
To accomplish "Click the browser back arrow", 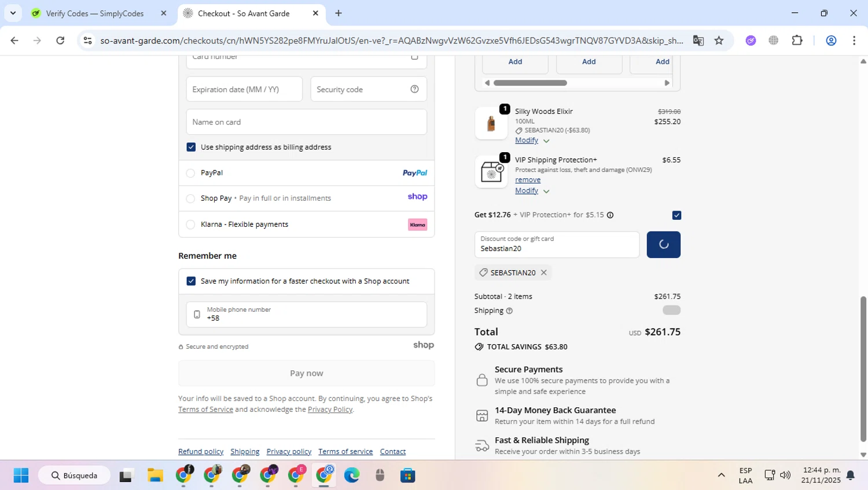I will click(14, 40).
